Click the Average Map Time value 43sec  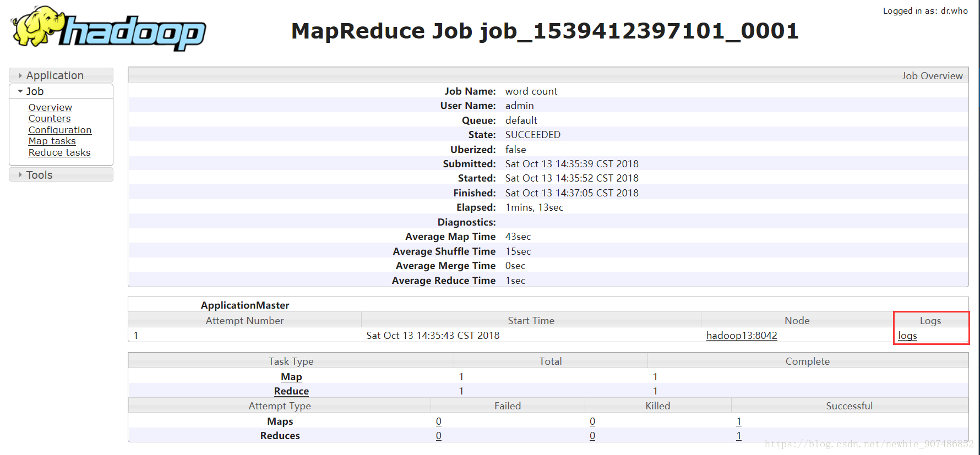pyautogui.click(x=518, y=237)
